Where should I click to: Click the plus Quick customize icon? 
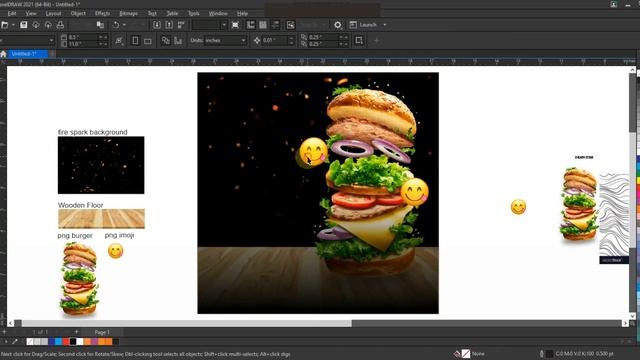[376, 40]
